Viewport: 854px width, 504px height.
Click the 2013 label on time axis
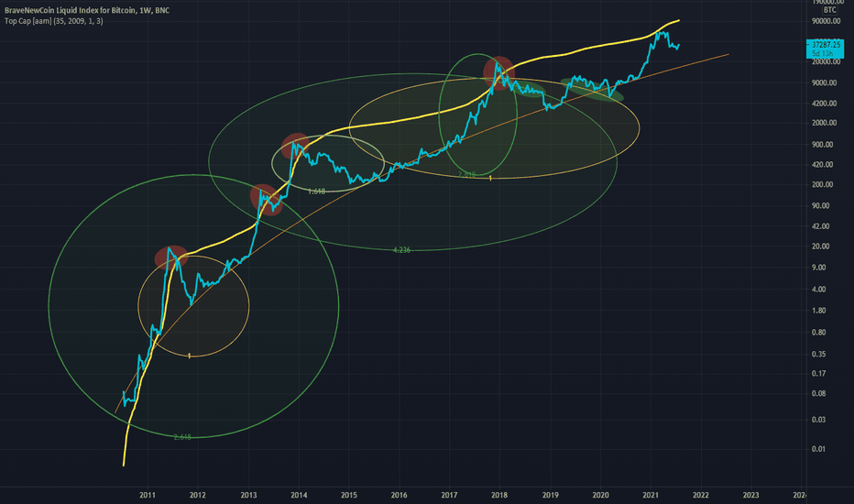(x=249, y=495)
